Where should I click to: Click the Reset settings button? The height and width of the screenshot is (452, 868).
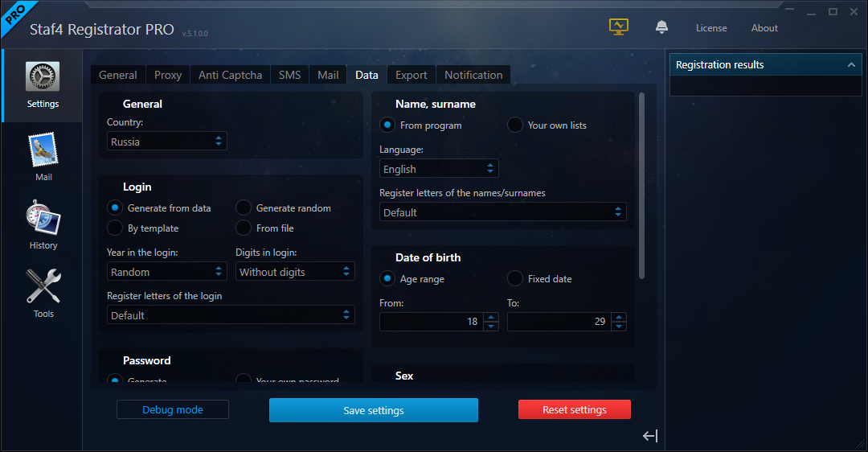click(574, 409)
